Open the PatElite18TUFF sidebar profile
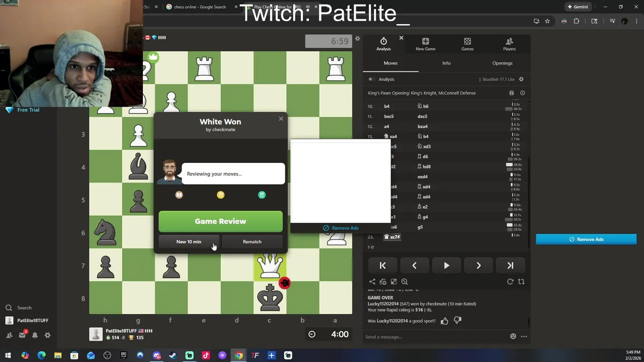The height and width of the screenshot is (362, 644). click(27, 320)
